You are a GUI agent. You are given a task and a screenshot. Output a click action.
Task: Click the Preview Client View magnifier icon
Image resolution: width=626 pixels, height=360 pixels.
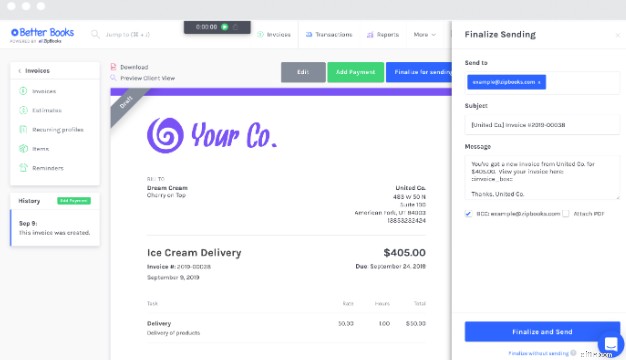113,78
